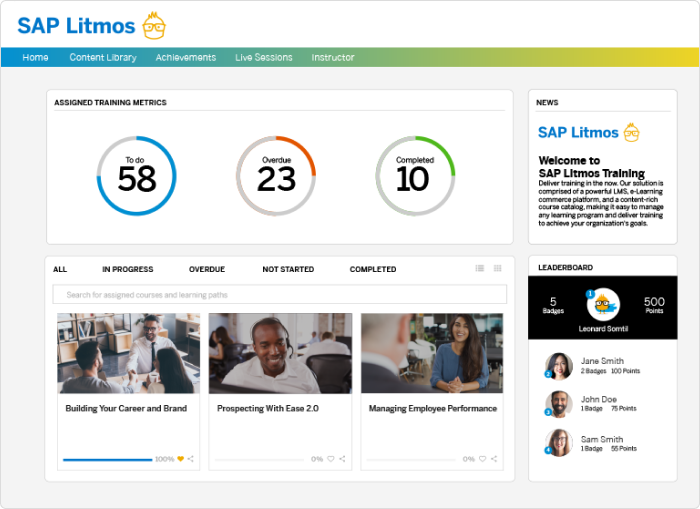Image resolution: width=700 pixels, height=509 pixels.
Task: Unfavorite the Building Your Career and Brand course
Action: point(180,459)
